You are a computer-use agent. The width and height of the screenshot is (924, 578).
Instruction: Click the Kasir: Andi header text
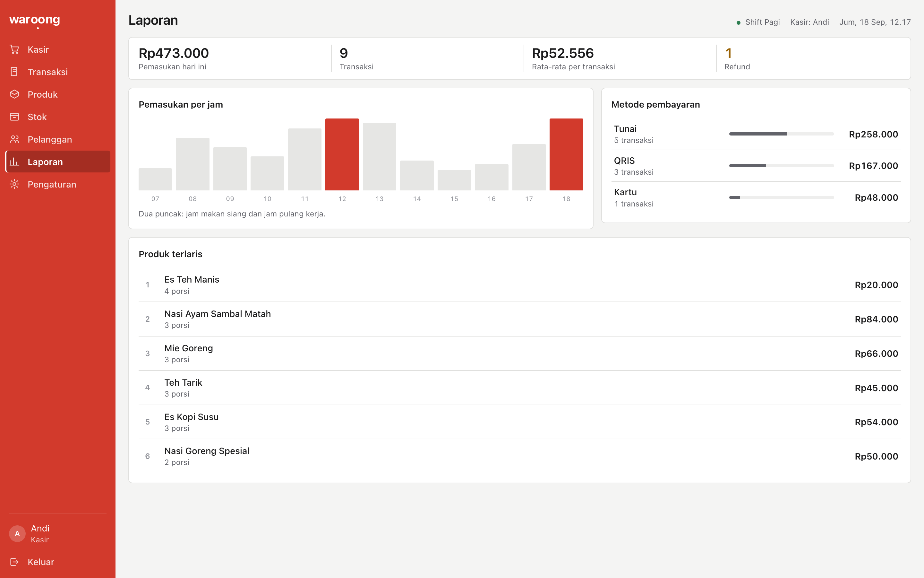[x=809, y=22]
